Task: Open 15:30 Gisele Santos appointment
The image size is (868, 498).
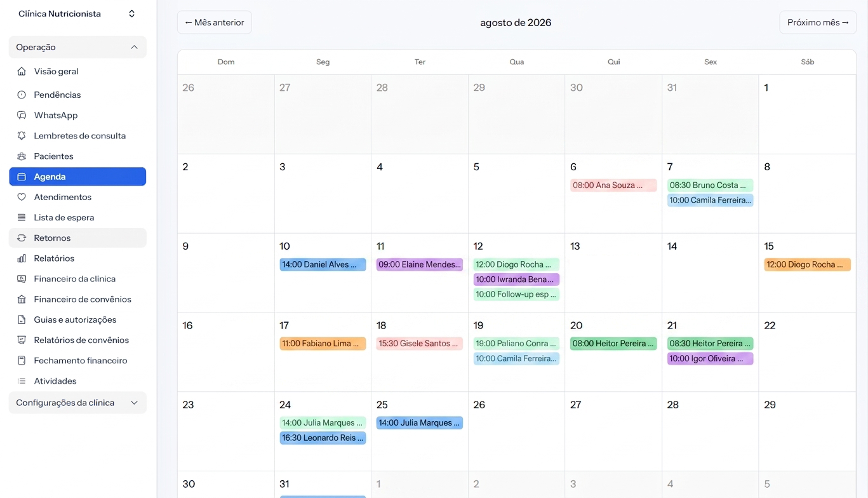Action: click(x=420, y=344)
